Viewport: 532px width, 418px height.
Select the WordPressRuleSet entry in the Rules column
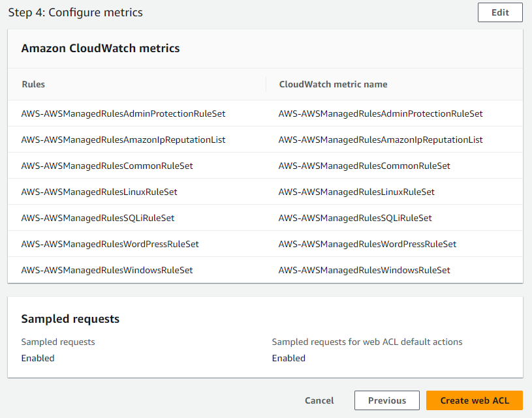point(110,244)
